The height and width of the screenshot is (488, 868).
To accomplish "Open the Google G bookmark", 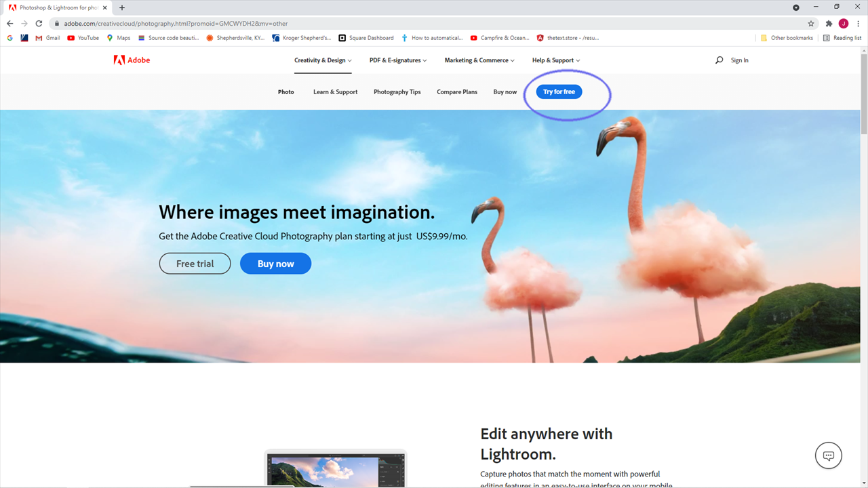I will [9, 38].
